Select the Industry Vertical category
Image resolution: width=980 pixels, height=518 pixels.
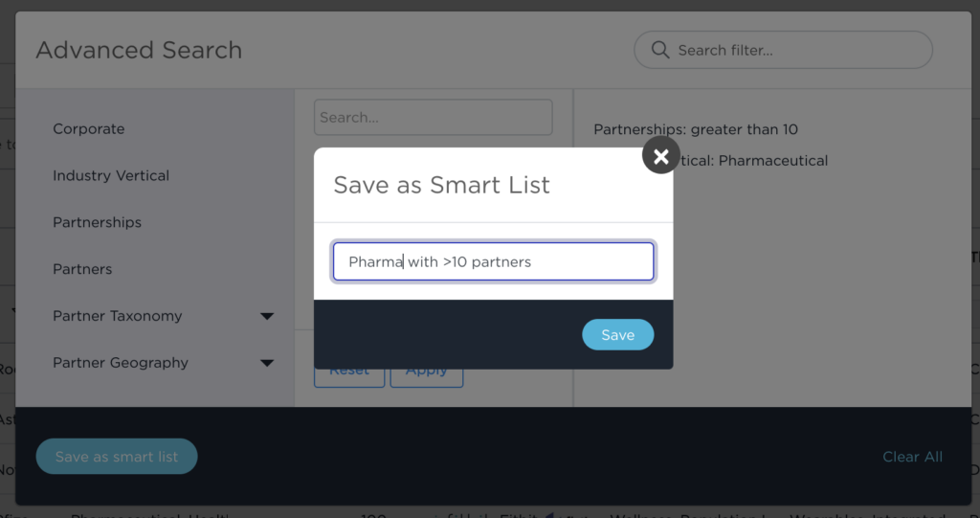pyautogui.click(x=111, y=176)
